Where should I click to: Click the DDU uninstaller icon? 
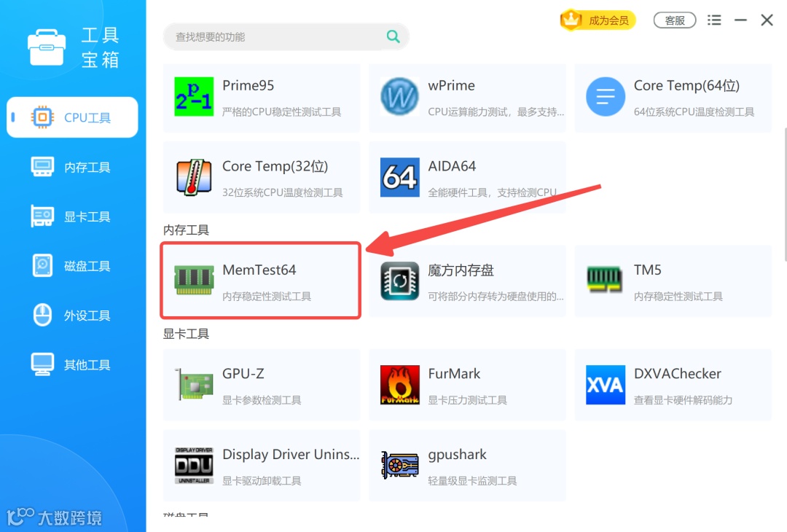point(194,465)
